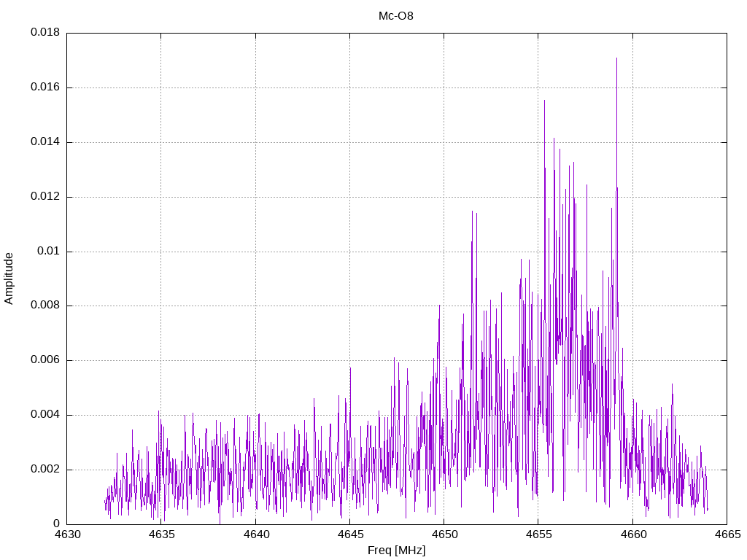
Task: Click the 0.006 y-axis tick label
Action: click(x=44, y=360)
